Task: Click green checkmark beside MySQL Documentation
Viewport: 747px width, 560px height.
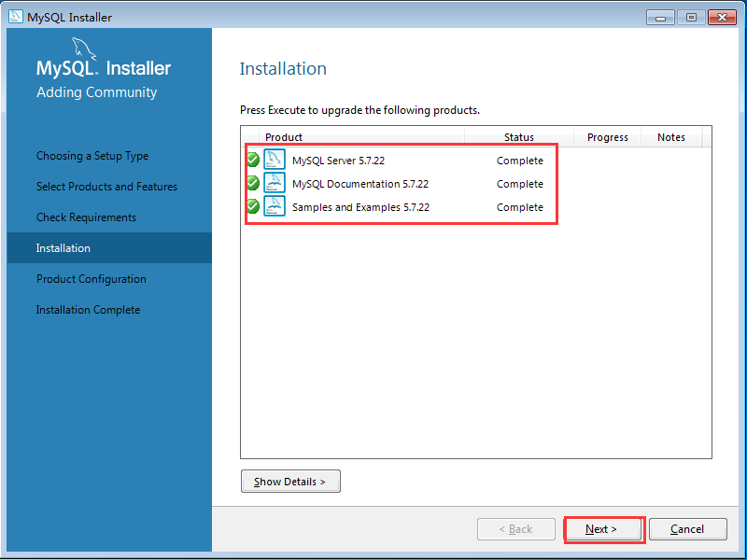Action: tap(253, 183)
